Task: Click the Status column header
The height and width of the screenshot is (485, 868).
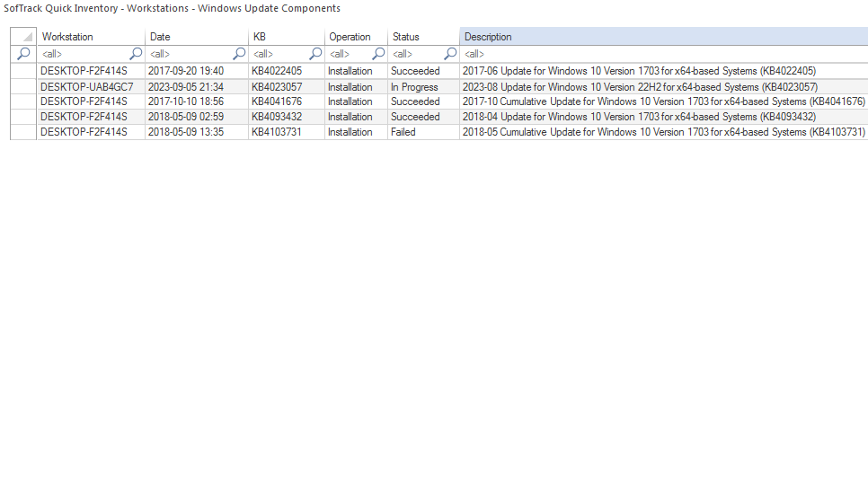Action: click(x=422, y=37)
